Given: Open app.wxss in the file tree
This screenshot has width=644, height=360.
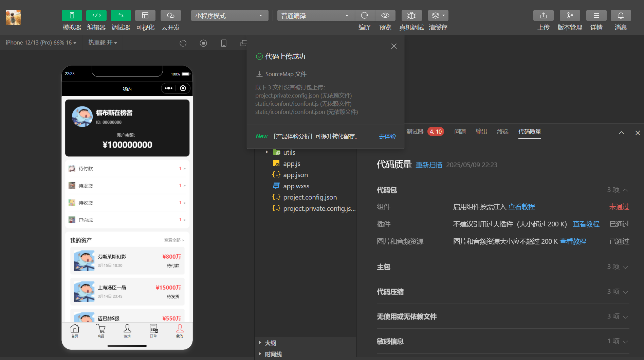Looking at the screenshot, I should pyautogui.click(x=291, y=186).
